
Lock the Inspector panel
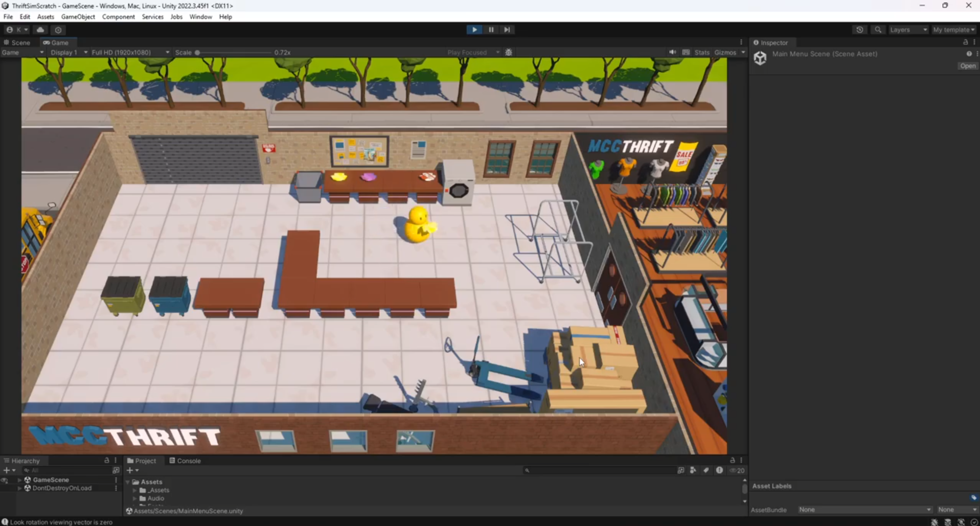click(x=965, y=42)
